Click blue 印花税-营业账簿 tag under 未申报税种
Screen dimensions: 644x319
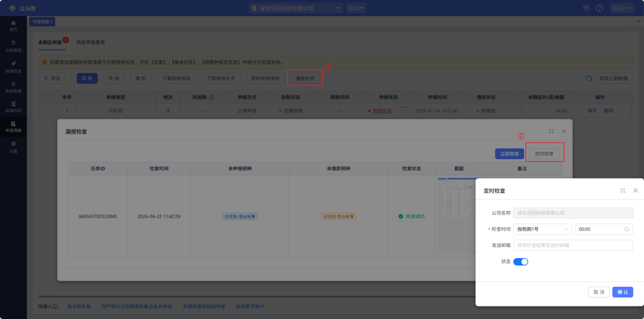click(x=240, y=216)
